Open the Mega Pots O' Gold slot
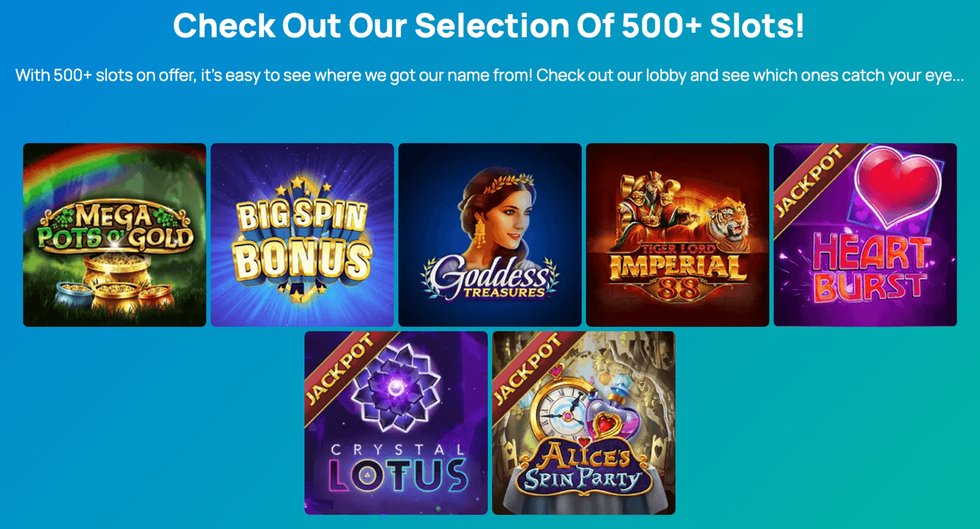Viewport: 980px width, 529px height. (114, 235)
